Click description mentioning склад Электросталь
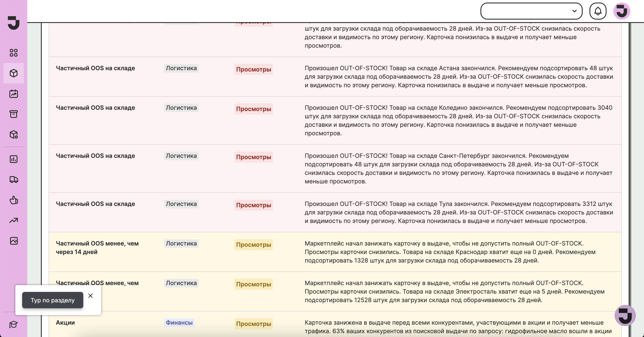Screen dimensions: 644x337 pos(454,291)
